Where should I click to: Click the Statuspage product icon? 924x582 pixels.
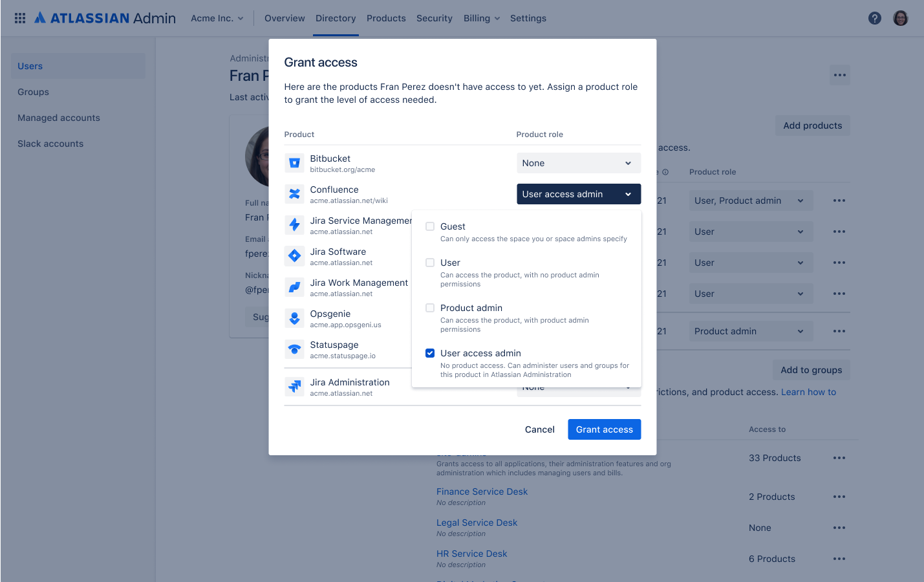(294, 349)
